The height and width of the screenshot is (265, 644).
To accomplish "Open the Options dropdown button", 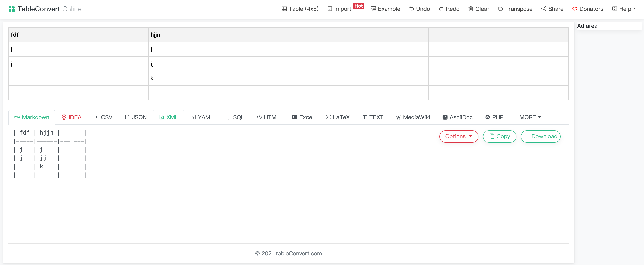I will click(x=459, y=137).
